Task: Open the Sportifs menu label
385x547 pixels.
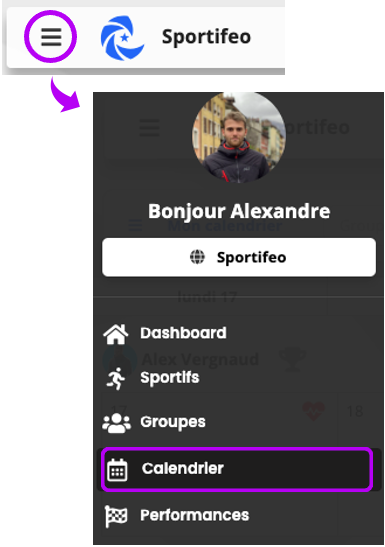Action: tap(169, 377)
